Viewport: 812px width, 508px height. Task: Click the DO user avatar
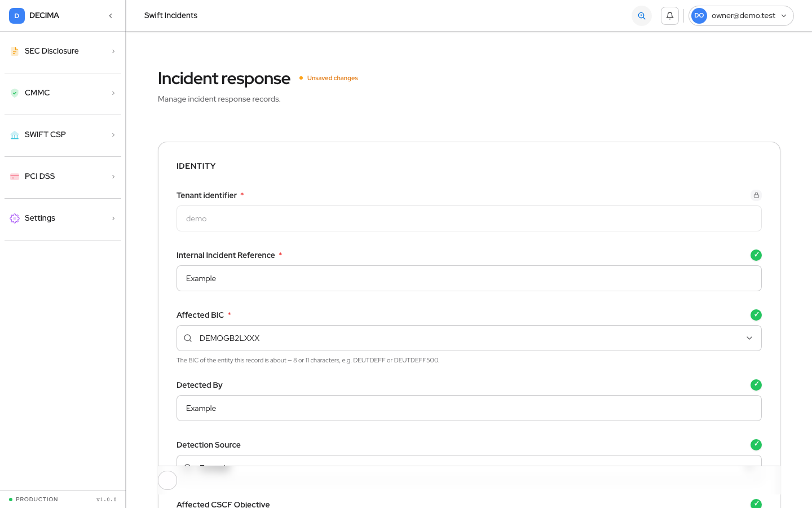699,16
